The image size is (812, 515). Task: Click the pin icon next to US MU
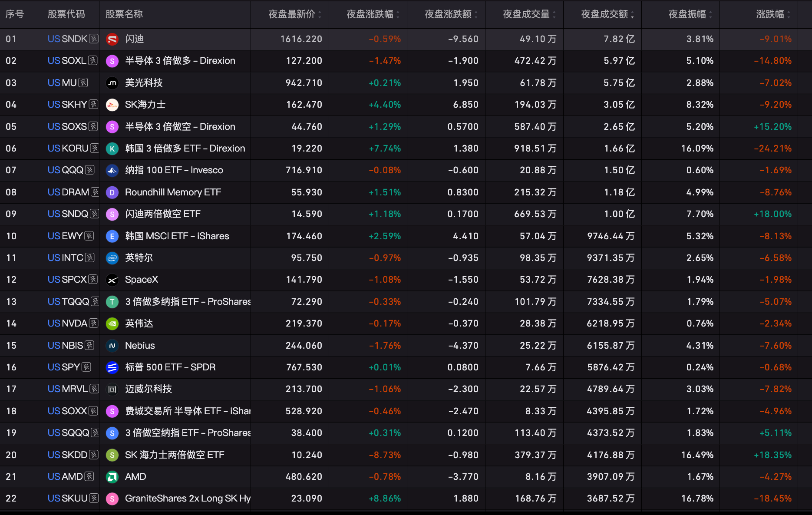[x=83, y=83]
